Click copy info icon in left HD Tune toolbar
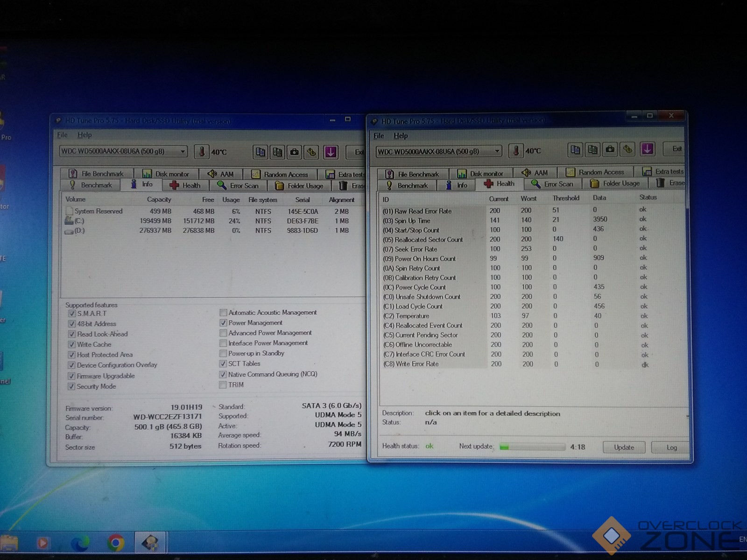The height and width of the screenshot is (560, 747). tap(261, 152)
